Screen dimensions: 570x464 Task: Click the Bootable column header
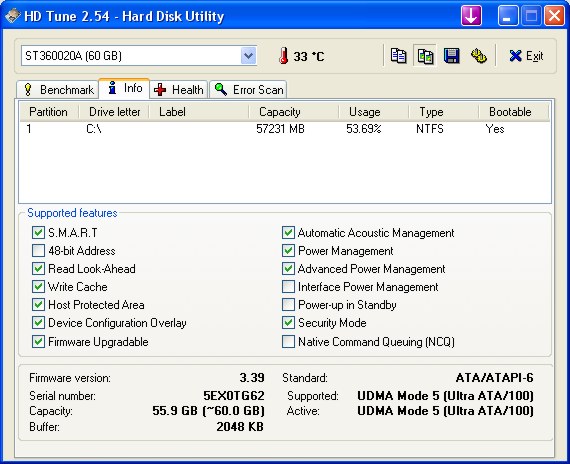click(514, 112)
